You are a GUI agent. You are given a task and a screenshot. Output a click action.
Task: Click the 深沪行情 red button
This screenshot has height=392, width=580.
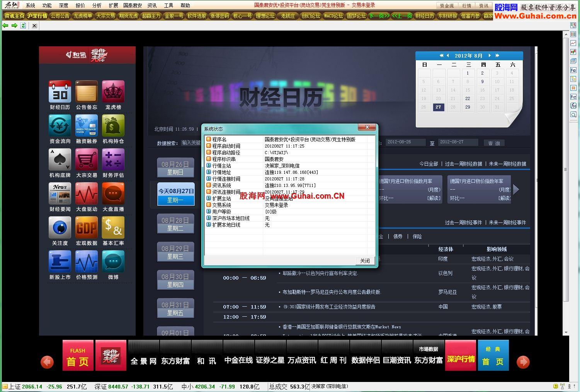pyautogui.click(x=461, y=355)
